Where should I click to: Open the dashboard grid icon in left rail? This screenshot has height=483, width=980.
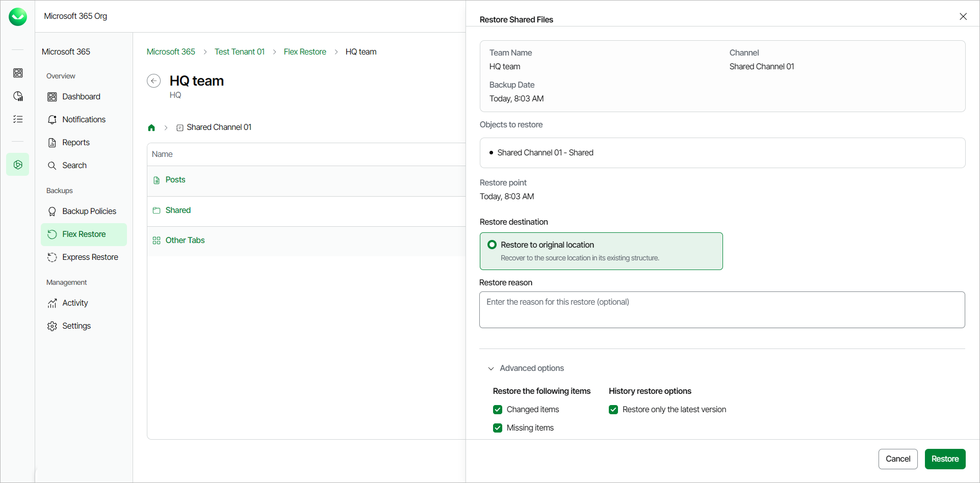pos(18,73)
